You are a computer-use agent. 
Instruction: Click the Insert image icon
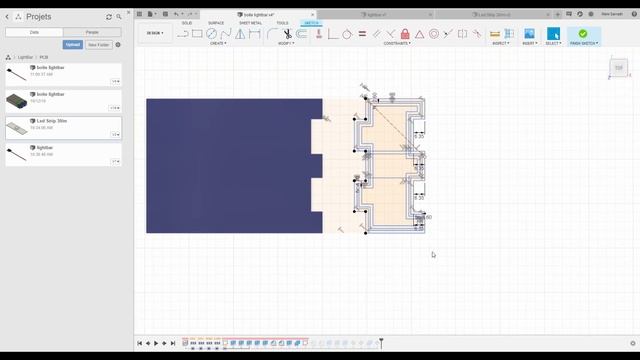point(529,34)
